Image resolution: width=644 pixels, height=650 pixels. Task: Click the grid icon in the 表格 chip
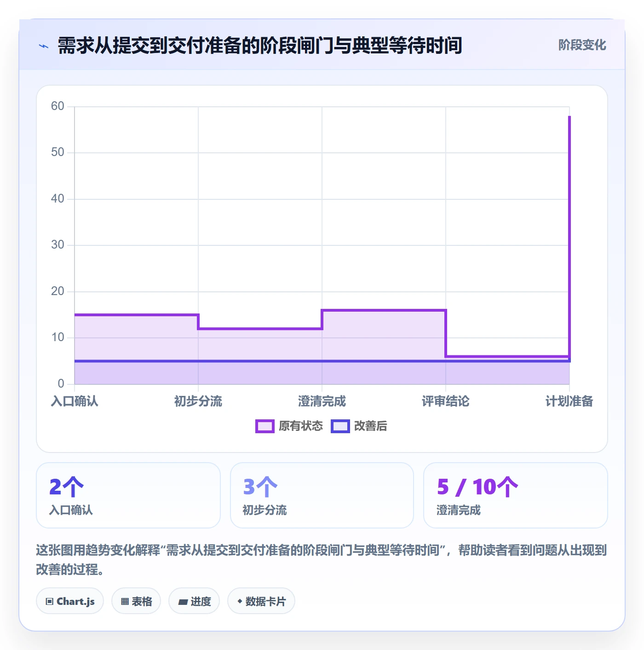(x=125, y=602)
